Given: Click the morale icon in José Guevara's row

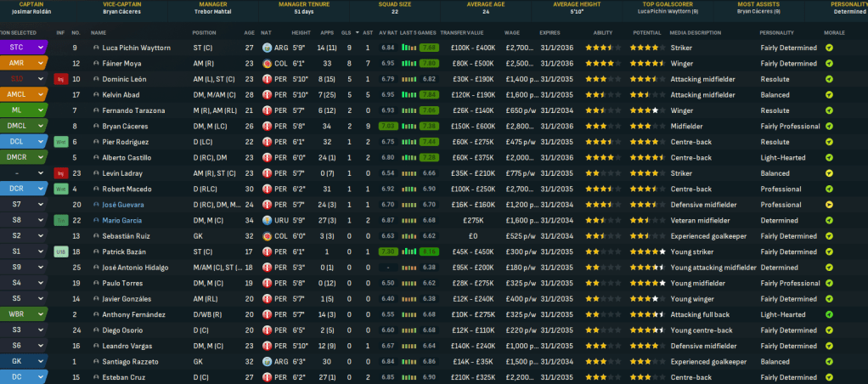Looking at the screenshot, I should point(829,205).
